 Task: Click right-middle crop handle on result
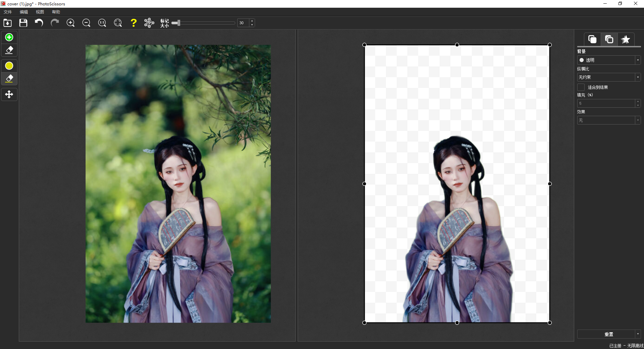click(x=550, y=184)
